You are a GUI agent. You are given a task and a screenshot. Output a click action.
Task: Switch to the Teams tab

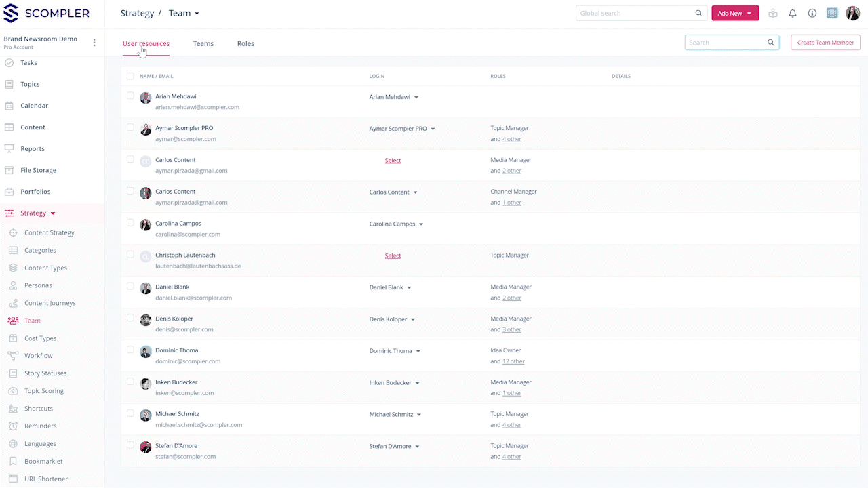[x=203, y=43]
